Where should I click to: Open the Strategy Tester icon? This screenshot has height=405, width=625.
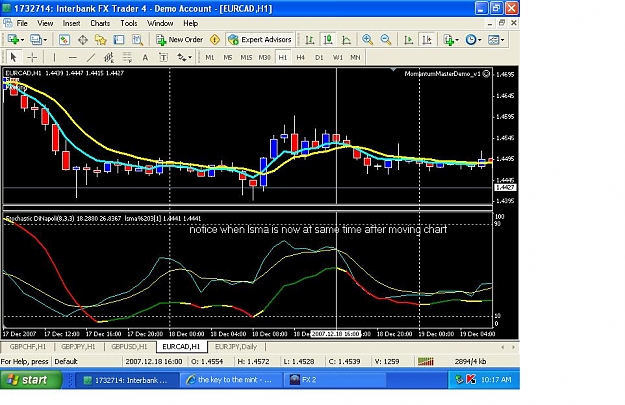(x=137, y=39)
